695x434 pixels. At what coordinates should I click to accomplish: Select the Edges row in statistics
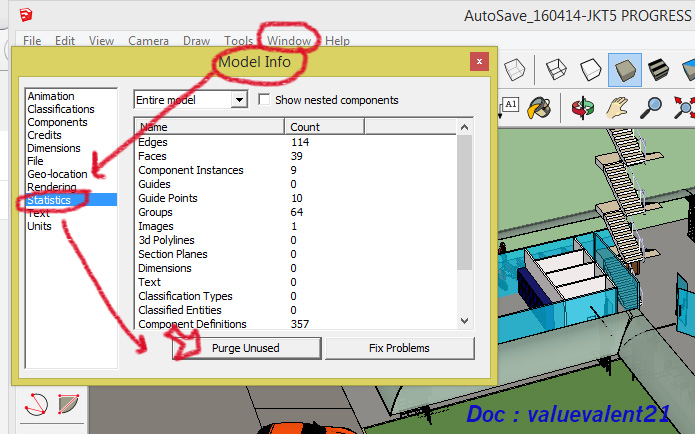point(295,142)
